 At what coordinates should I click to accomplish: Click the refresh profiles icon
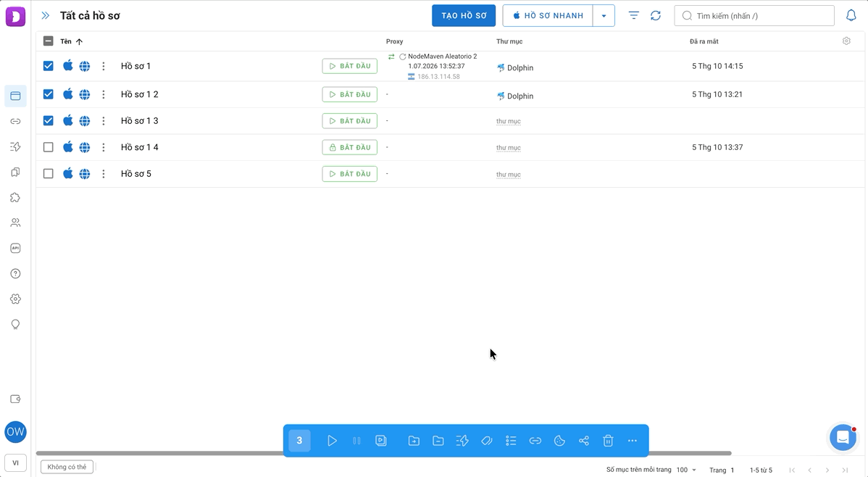[x=656, y=15]
